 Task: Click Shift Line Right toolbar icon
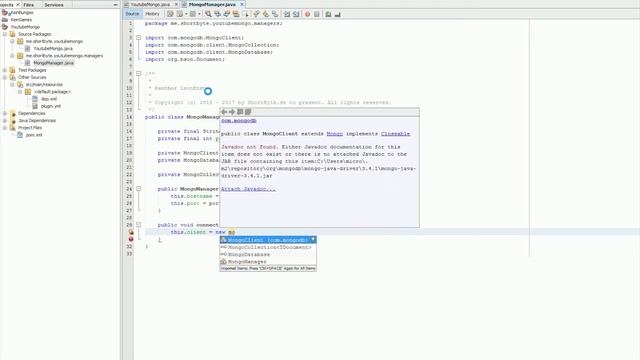296,14
